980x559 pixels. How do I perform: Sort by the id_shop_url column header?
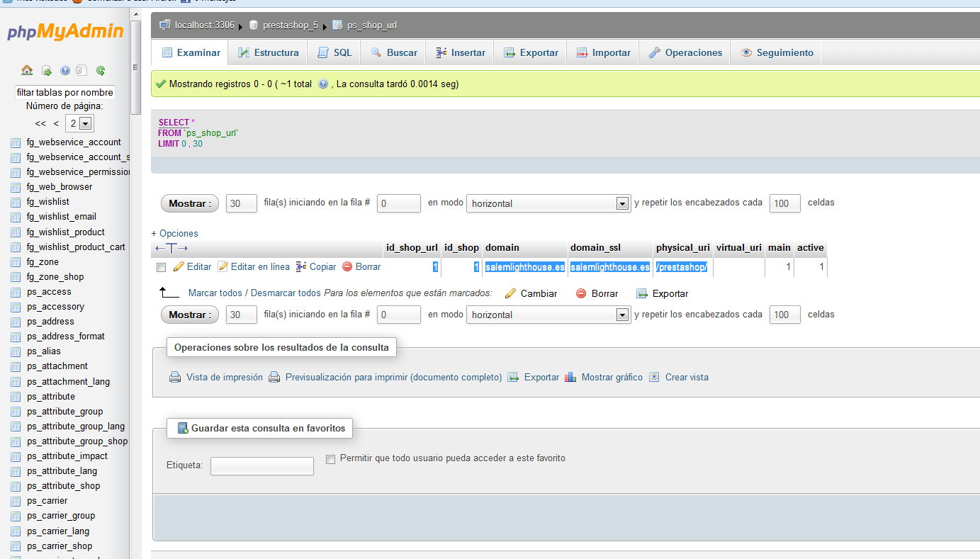[412, 248]
